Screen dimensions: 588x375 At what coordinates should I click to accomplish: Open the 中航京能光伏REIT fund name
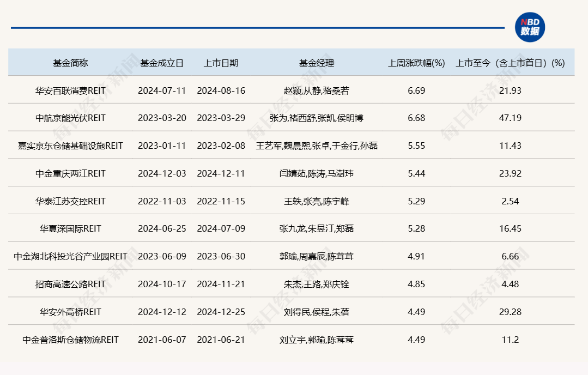(70, 118)
